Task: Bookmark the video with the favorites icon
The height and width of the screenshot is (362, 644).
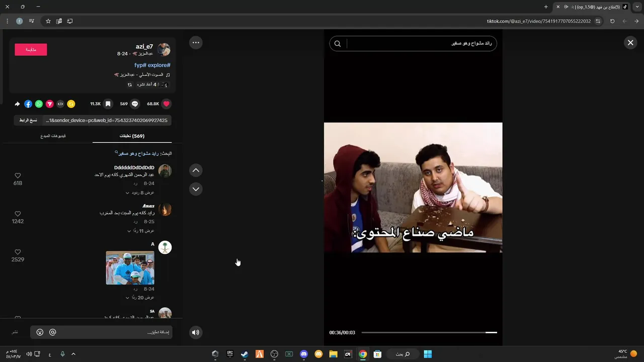Action: point(108,104)
